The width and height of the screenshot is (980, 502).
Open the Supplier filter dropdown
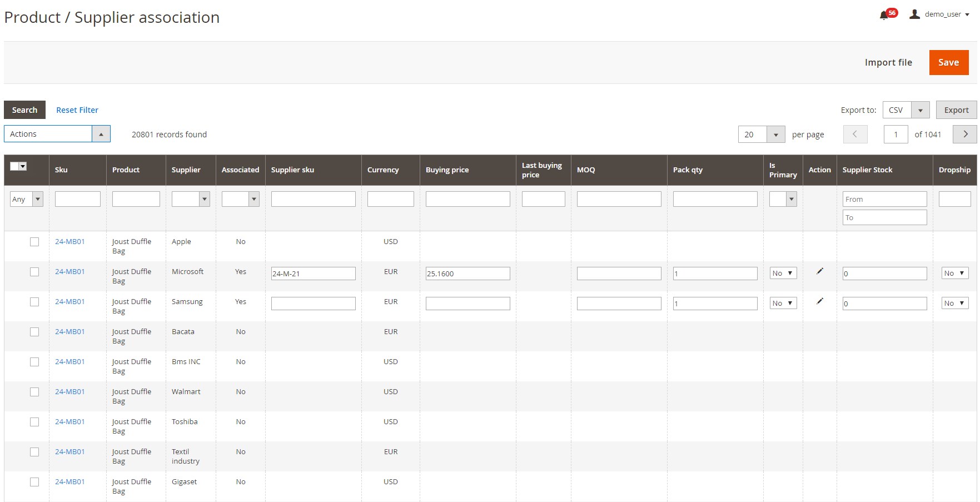(x=191, y=199)
